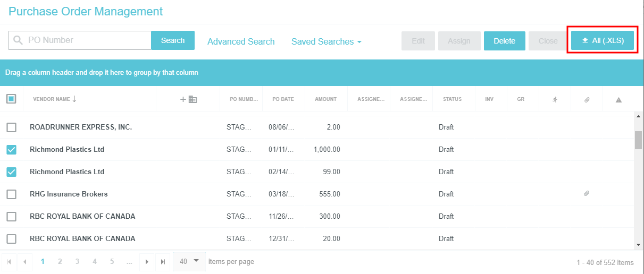Click the running person column header icon

pyautogui.click(x=555, y=99)
